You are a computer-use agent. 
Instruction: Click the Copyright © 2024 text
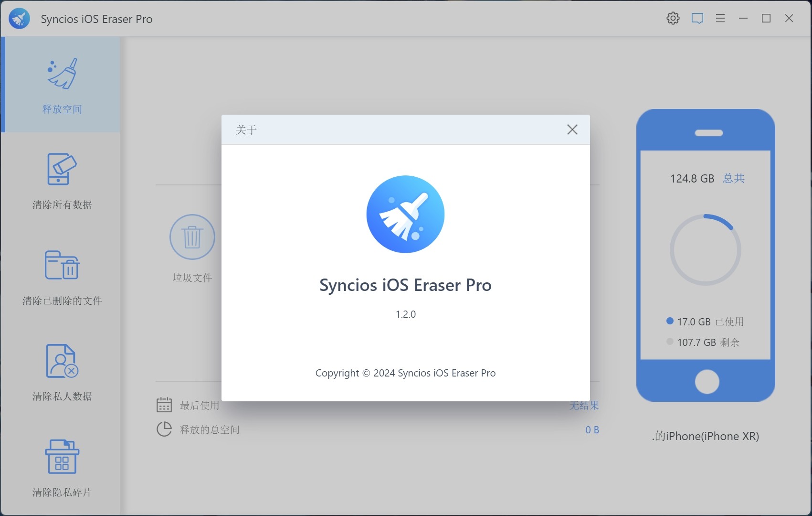coord(405,373)
